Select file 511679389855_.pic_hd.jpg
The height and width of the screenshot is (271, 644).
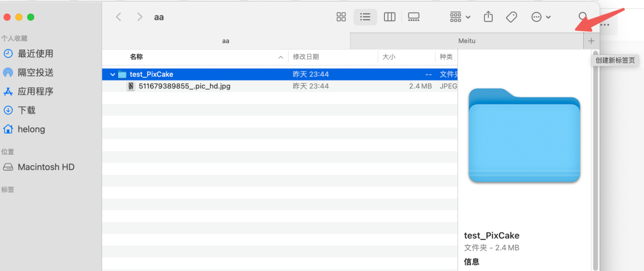[184, 86]
